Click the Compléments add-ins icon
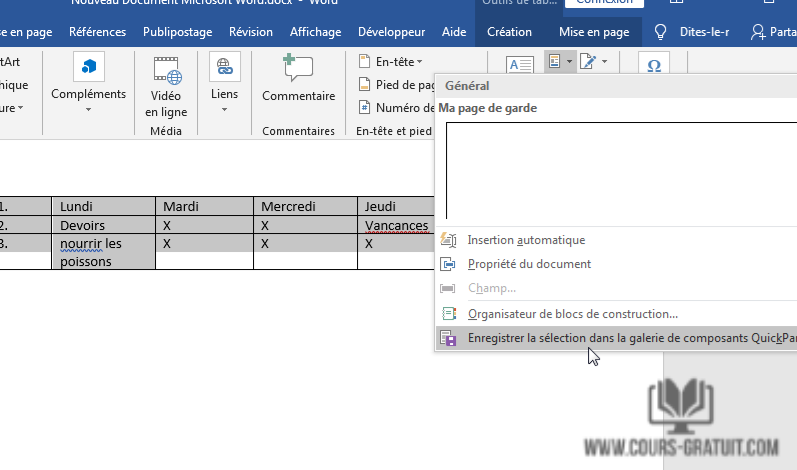The height and width of the screenshot is (470, 797). click(89, 67)
